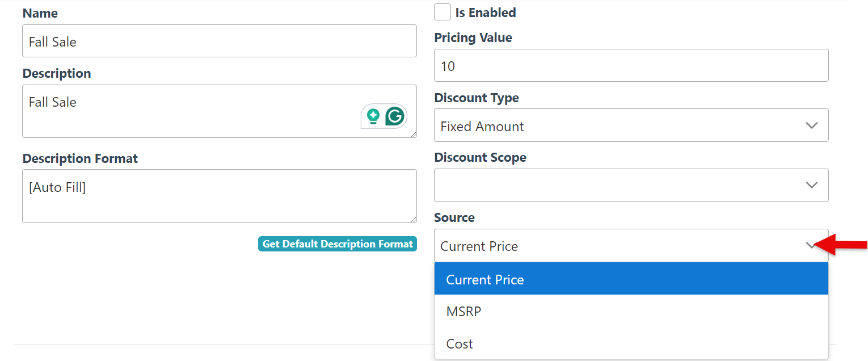Click the Description Format resize grip

tap(413, 219)
